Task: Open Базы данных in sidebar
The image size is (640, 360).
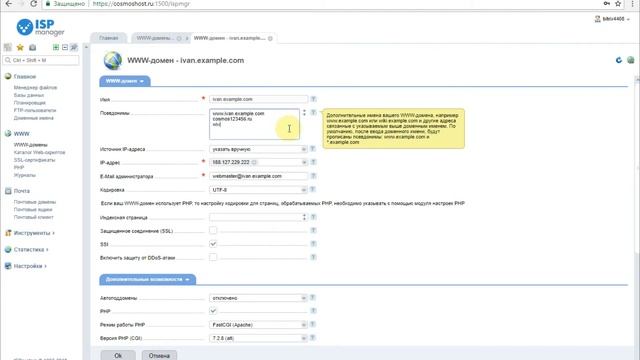Action: click(x=29, y=95)
